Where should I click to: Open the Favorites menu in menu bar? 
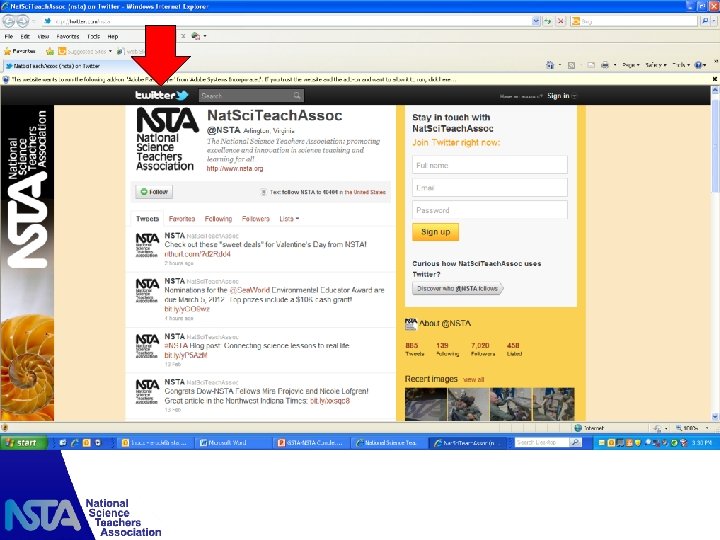point(68,36)
